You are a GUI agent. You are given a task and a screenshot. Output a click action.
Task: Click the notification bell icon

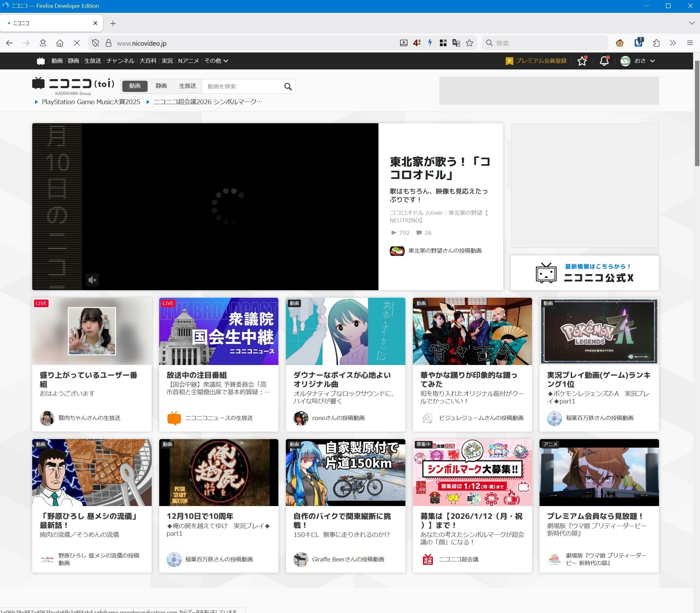604,61
